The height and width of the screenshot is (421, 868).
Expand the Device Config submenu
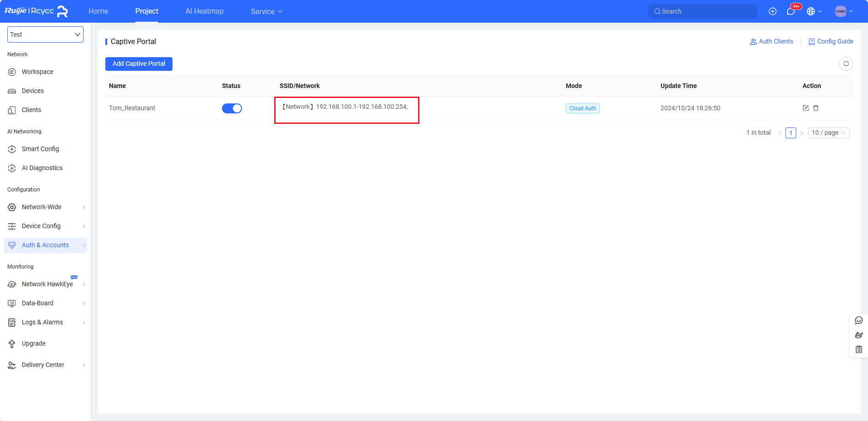coord(84,226)
